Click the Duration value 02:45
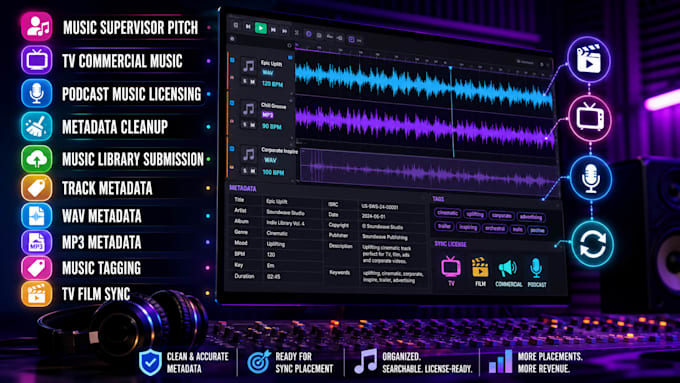This screenshot has width=680, height=383. [274, 276]
